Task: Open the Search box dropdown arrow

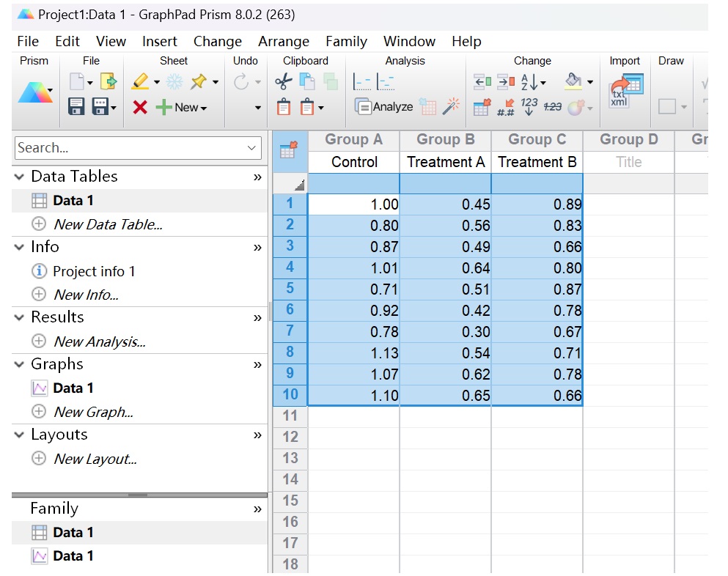Action: [x=252, y=148]
